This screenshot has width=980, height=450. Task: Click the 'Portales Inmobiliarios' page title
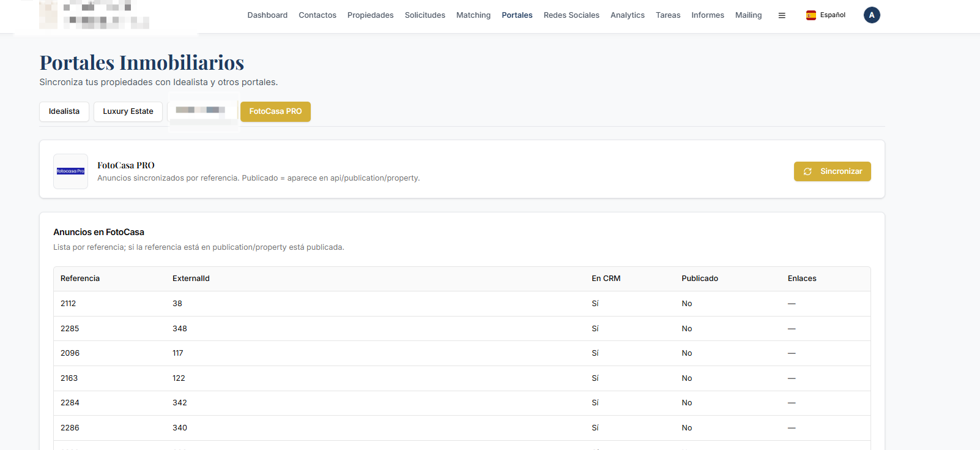coord(142,62)
